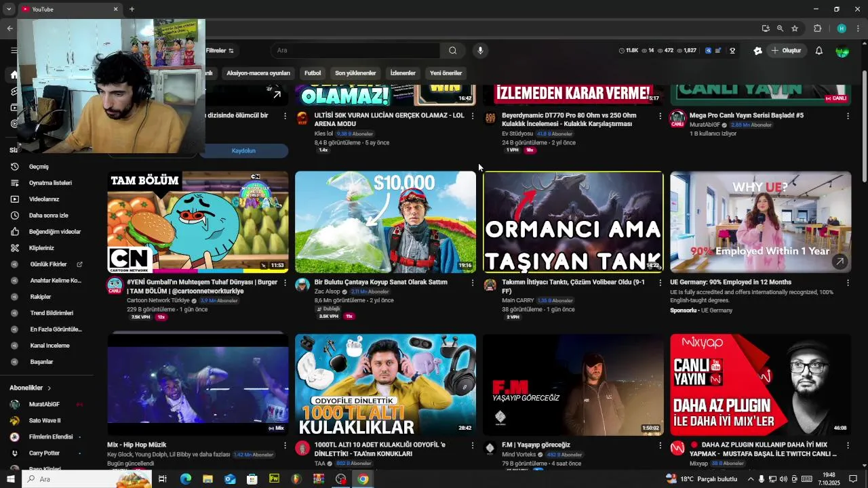Select Aksiyon-macera oyunları chip

pos(258,73)
